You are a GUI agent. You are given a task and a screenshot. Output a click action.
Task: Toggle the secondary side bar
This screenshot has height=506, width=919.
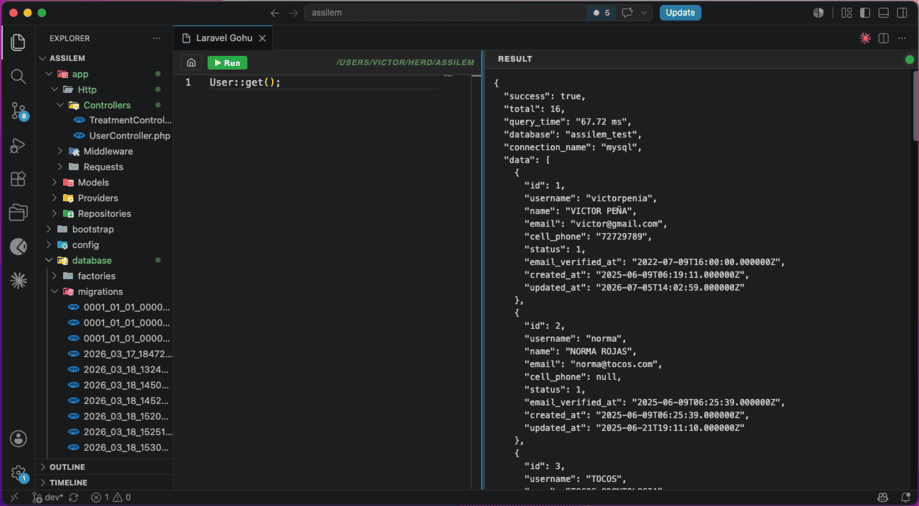tap(902, 13)
